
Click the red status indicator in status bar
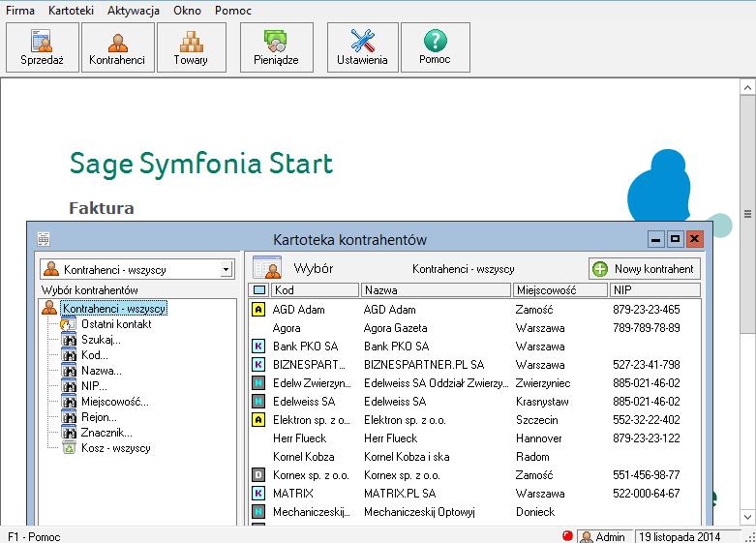(567, 535)
